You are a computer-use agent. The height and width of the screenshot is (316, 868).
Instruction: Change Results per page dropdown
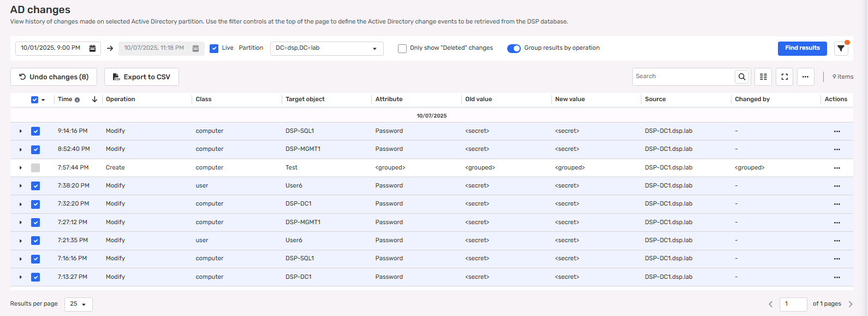(79, 304)
